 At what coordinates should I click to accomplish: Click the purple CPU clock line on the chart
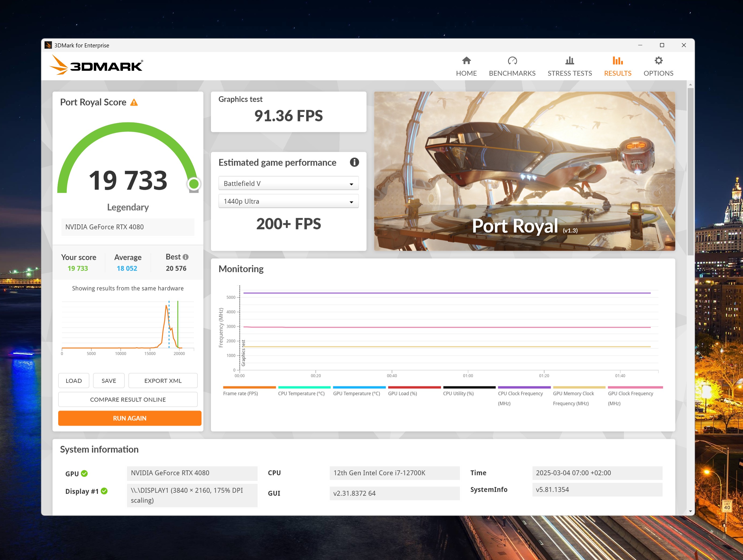[x=447, y=293]
